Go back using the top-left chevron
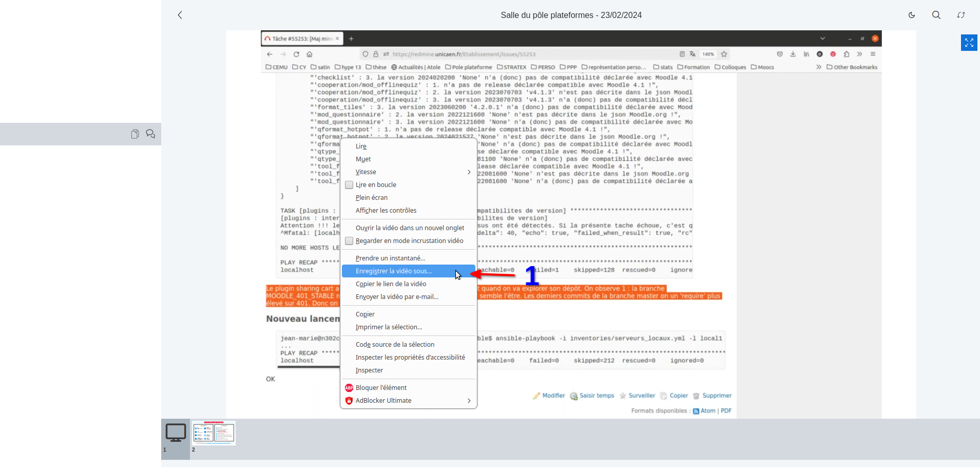980x467 pixels. pyautogui.click(x=180, y=15)
